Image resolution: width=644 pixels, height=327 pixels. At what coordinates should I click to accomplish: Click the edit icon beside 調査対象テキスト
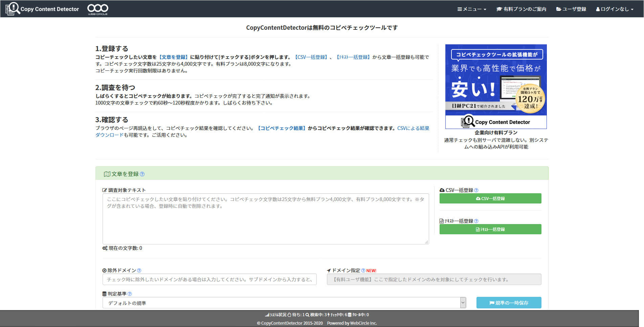point(105,190)
